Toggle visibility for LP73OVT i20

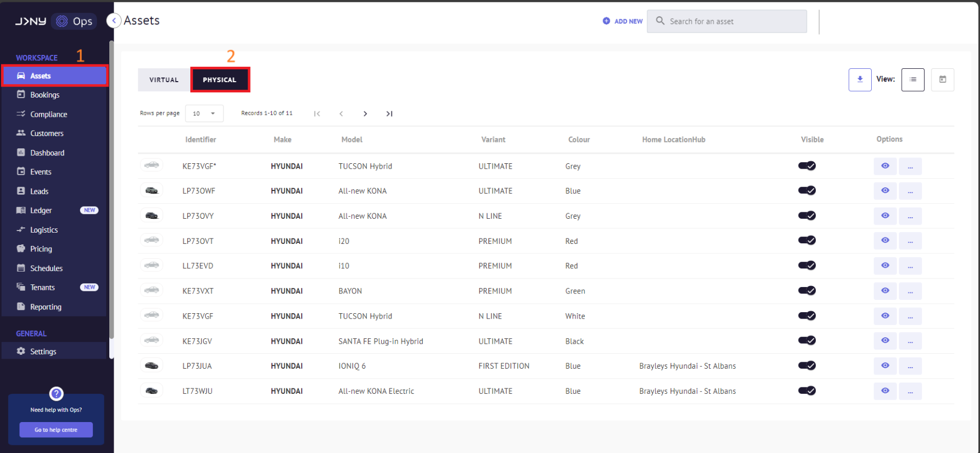click(807, 240)
